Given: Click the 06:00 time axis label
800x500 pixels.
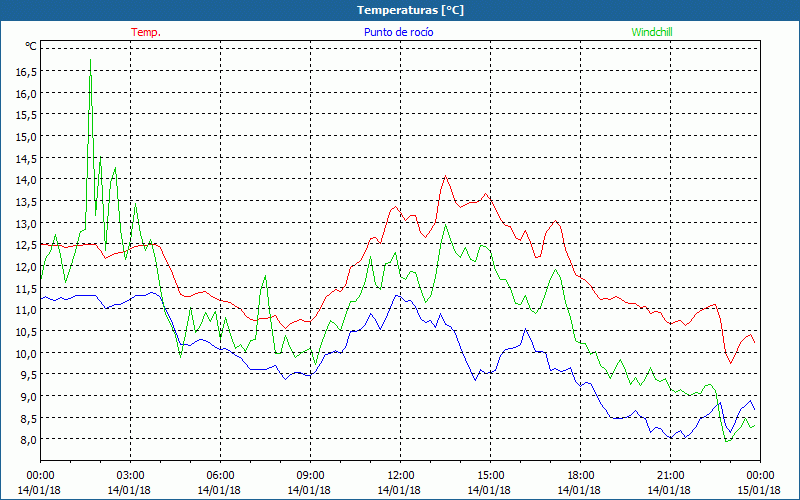Looking at the screenshot, I should (x=220, y=476).
